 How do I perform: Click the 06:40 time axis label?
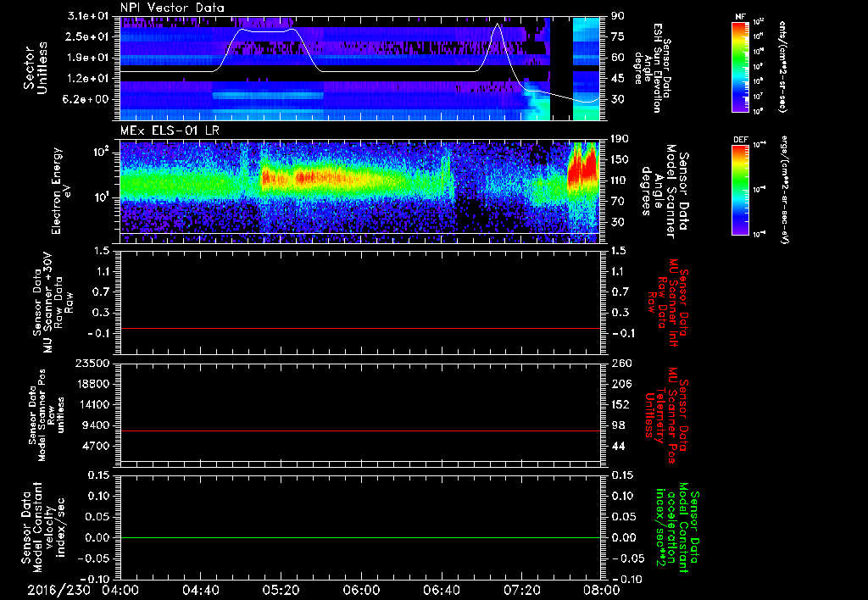pos(442,590)
